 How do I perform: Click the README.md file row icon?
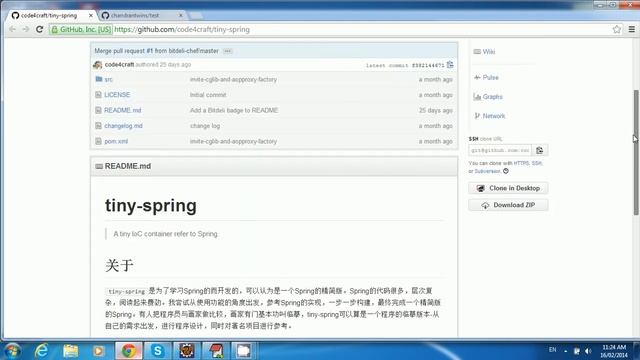pyautogui.click(x=98, y=110)
